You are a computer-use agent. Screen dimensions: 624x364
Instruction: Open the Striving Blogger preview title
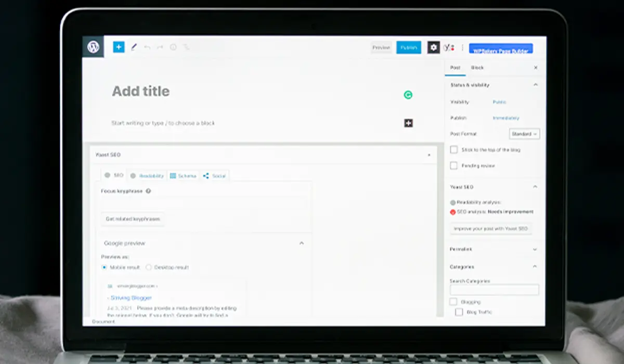tap(131, 298)
